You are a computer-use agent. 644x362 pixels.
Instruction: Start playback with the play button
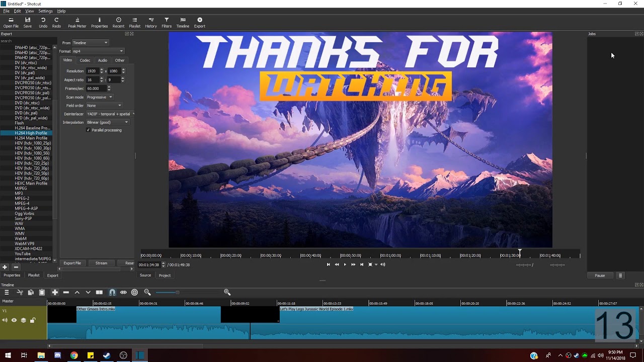(x=345, y=264)
